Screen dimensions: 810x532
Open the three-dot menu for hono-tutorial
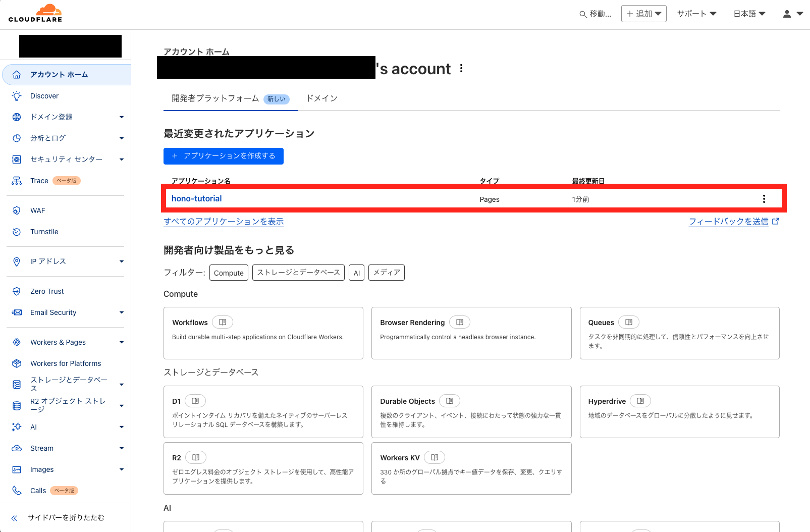pyautogui.click(x=764, y=198)
